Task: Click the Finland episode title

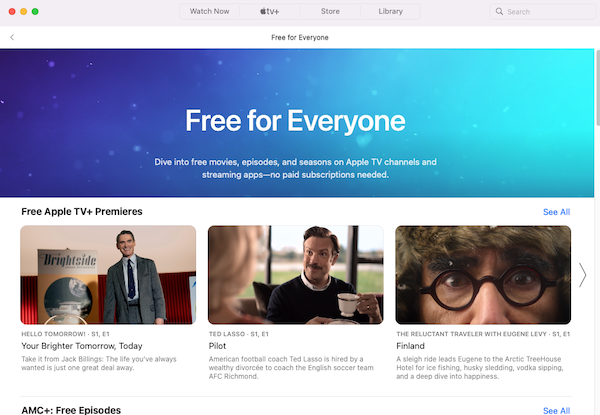Action: tap(410, 346)
